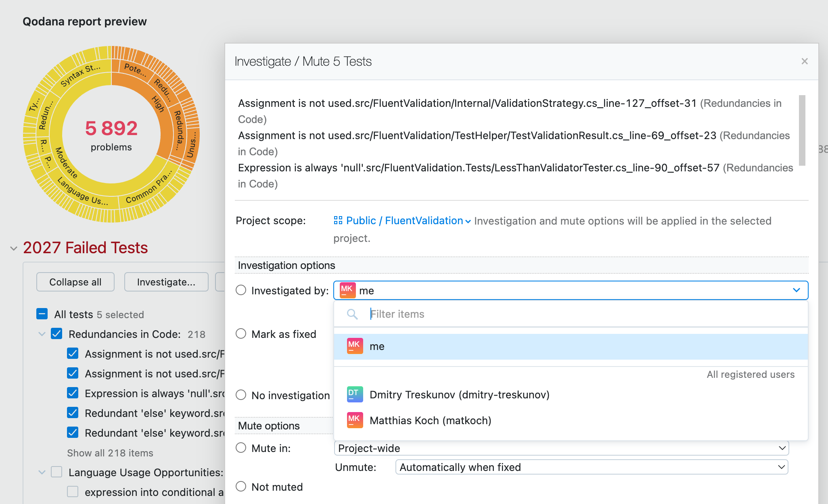This screenshot has height=504, width=828.
Task: Select the Mark as fixed radio button
Action: 241,334
